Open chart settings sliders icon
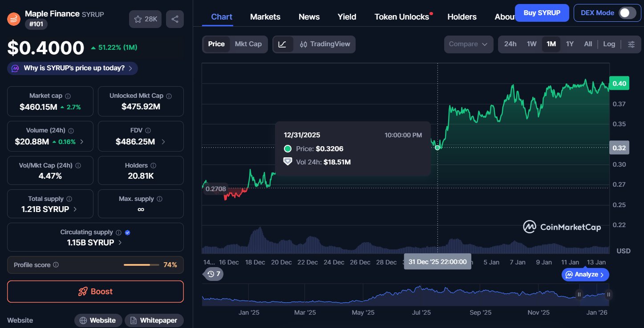Image resolution: width=644 pixels, height=328 pixels. 631,44
